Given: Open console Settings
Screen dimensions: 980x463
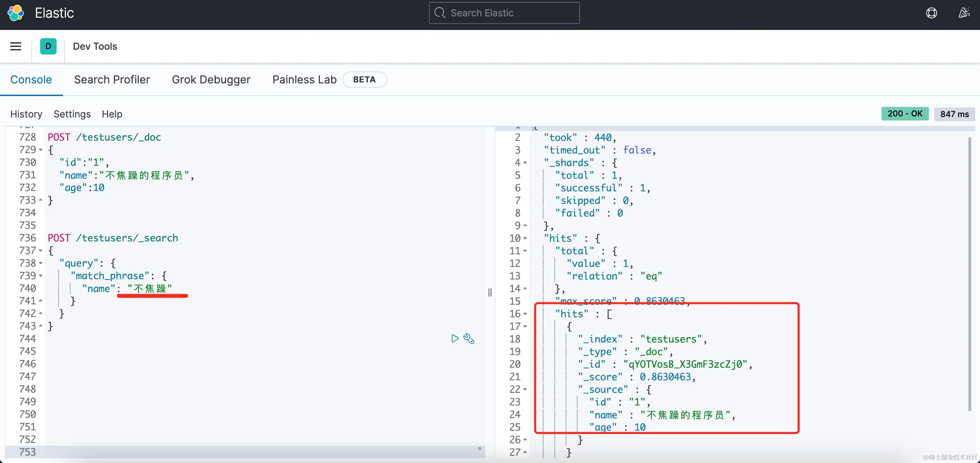Looking at the screenshot, I should point(72,114).
